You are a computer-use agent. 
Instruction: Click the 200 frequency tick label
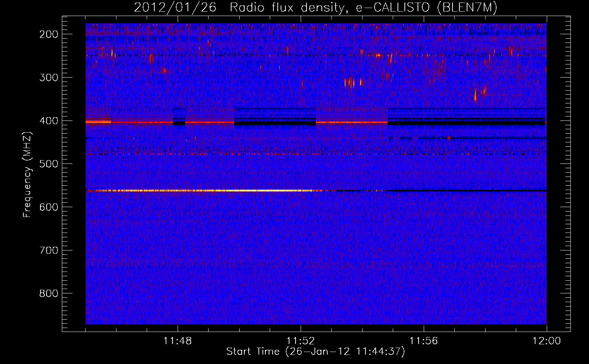[49, 34]
